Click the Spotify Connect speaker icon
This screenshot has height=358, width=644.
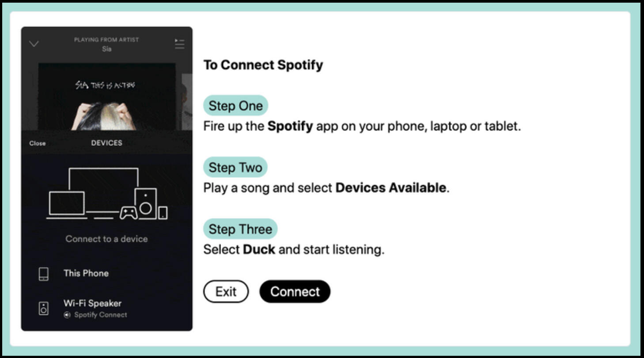[x=67, y=315]
